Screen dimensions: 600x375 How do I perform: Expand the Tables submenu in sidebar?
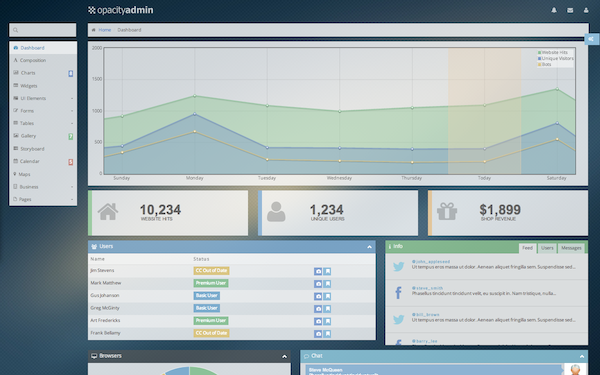click(43, 123)
